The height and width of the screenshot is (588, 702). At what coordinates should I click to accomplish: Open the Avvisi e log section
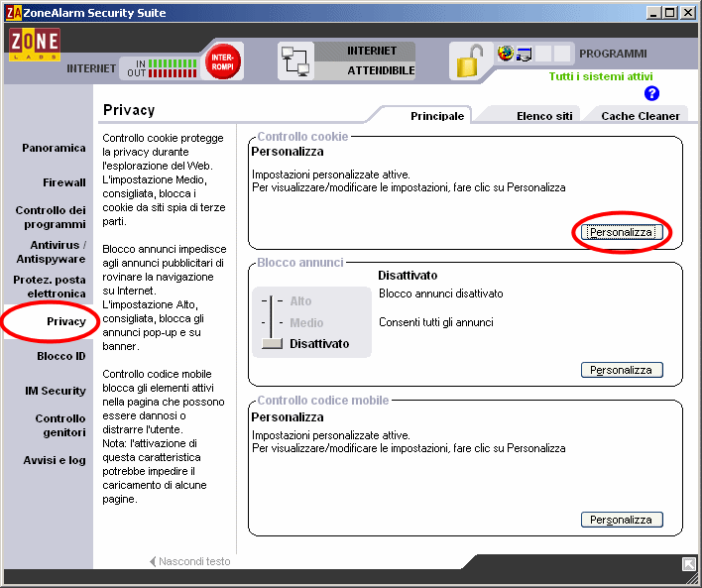click(55, 460)
